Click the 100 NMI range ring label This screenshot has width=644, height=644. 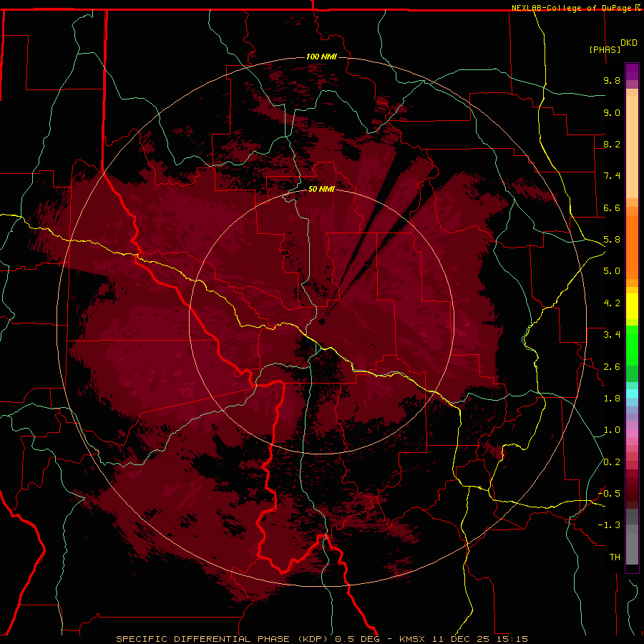click(321, 57)
